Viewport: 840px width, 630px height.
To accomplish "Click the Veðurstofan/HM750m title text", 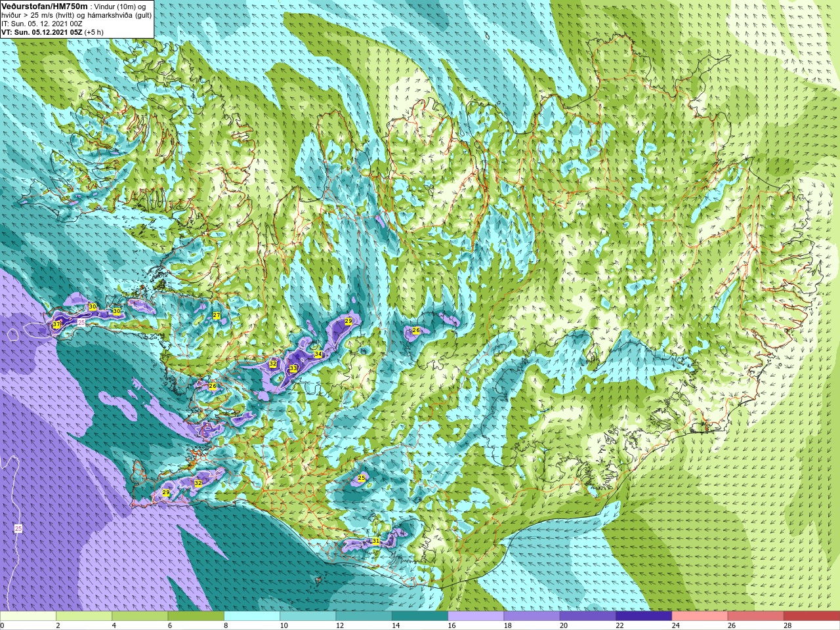I will click(x=44, y=6).
